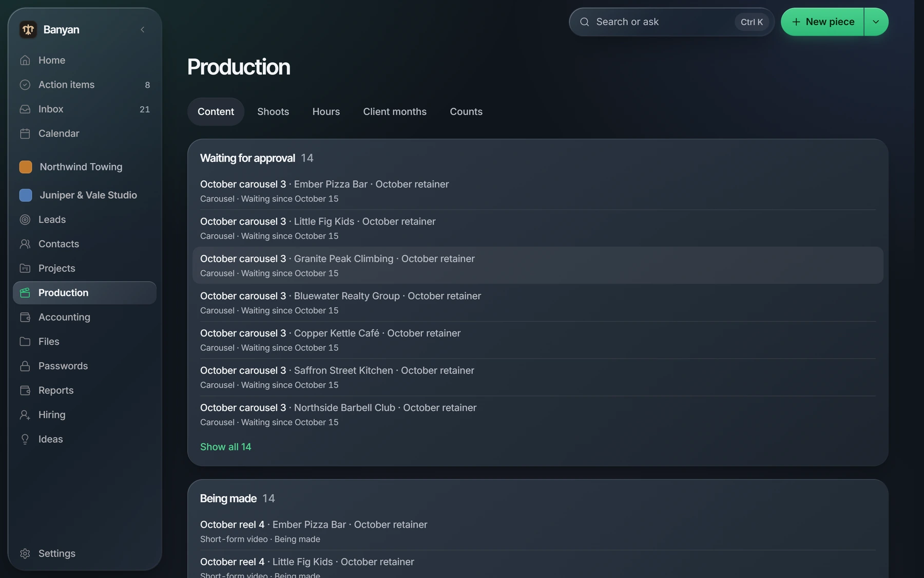Click the orange Northwind Towing swatch
Viewport: 924px width, 578px height.
tap(26, 167)
